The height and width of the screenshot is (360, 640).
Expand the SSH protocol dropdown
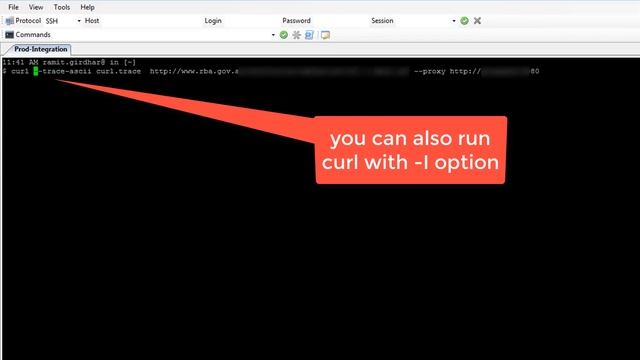[79, 21]
